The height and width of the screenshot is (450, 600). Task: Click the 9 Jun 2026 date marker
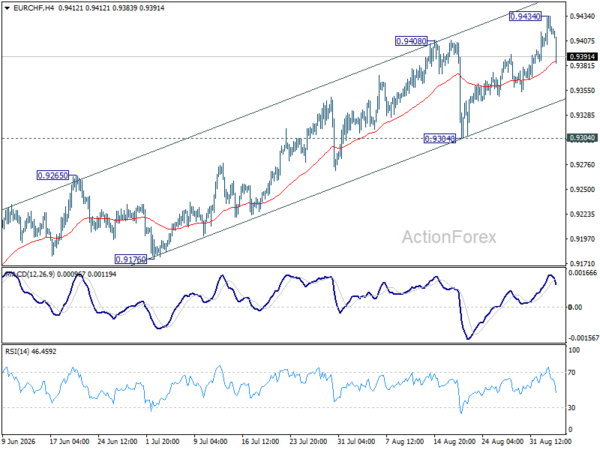(x=19, y=441)
